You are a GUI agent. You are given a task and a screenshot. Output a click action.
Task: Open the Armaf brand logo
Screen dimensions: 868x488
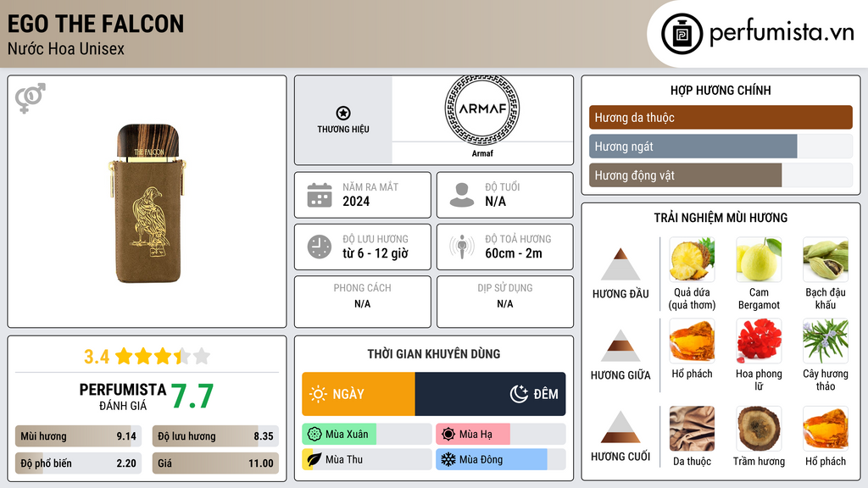(481, 110)
